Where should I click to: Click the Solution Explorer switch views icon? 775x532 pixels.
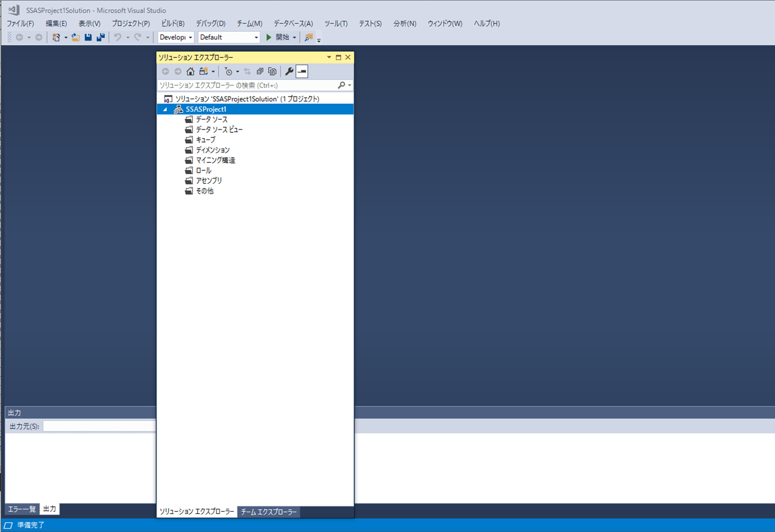[203, 72]
